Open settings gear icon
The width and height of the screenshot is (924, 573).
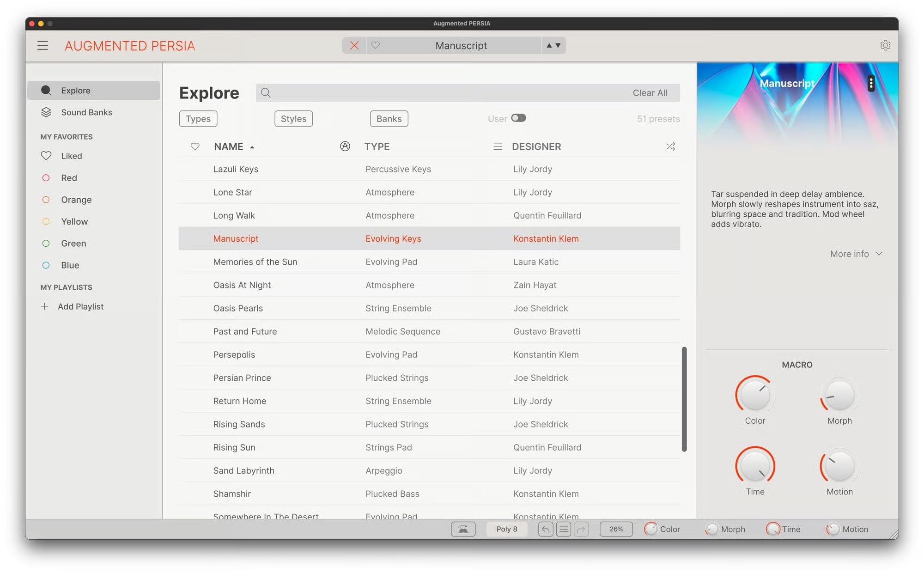coord(885,45)
